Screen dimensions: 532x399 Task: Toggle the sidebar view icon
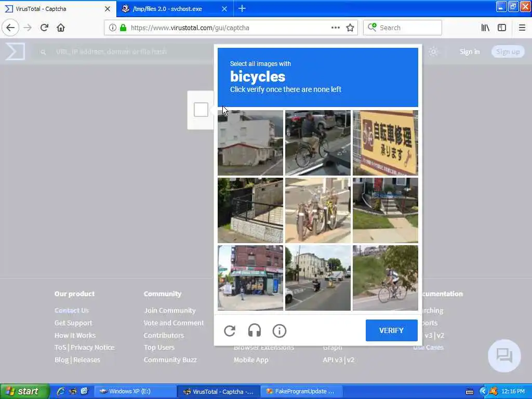tap(502, 28)
